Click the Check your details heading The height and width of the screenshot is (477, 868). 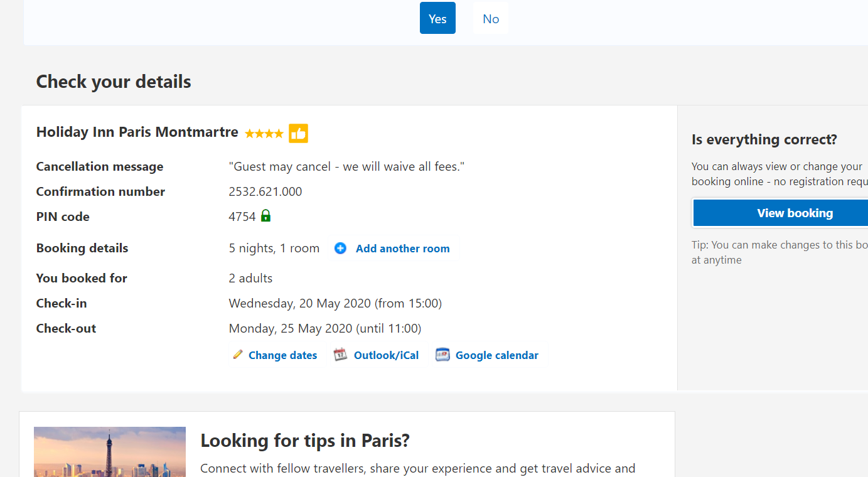click(x=114, y=82)
